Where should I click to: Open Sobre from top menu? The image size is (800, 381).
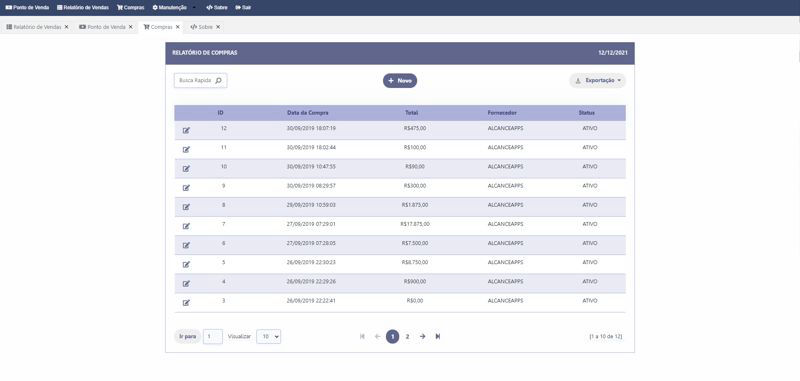point(217,8)
